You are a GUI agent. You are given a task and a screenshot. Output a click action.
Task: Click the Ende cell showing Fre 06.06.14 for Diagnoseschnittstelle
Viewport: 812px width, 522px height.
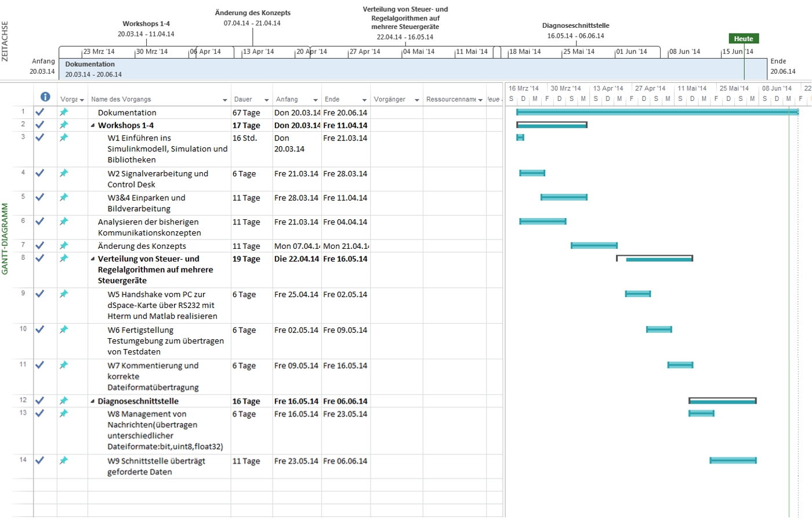[x=345, y=401]
